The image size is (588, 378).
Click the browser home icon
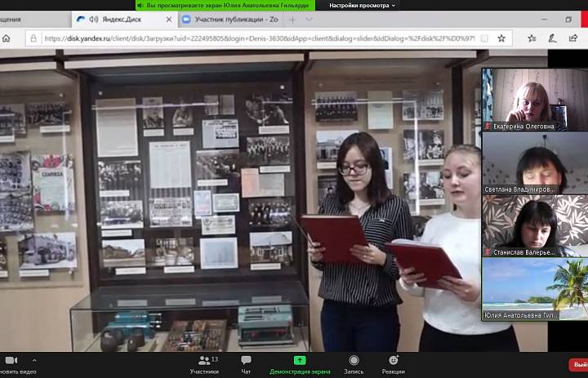(6, 38)
